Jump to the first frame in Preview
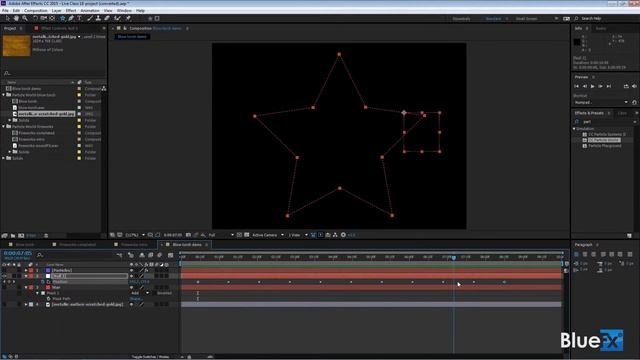 (576, 87)
